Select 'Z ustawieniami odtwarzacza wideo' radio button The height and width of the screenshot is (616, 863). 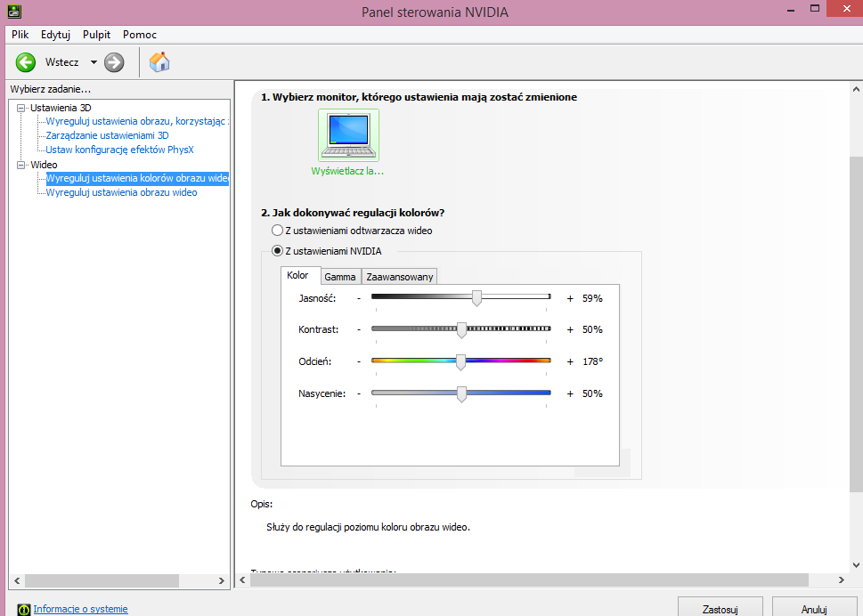pyautogui.click(x=277, y=231)
